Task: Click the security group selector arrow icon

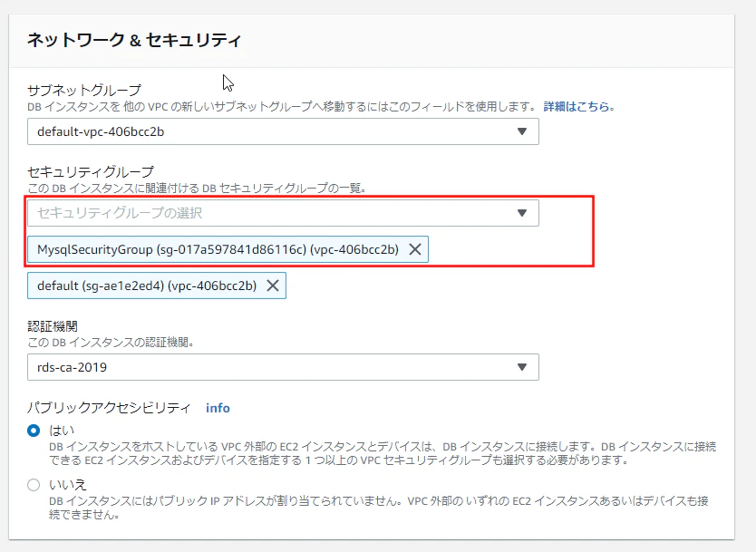Action: 522,213
